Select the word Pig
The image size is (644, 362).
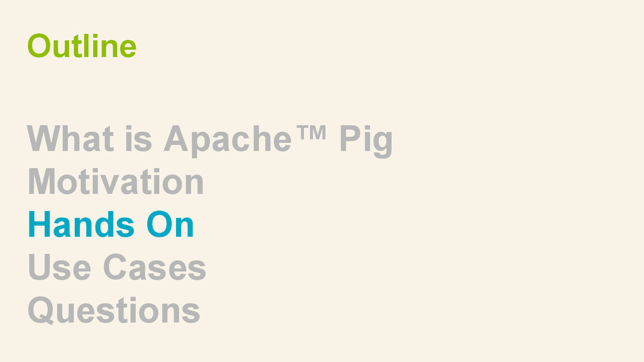pyautogui.click(x=367, y=141)
